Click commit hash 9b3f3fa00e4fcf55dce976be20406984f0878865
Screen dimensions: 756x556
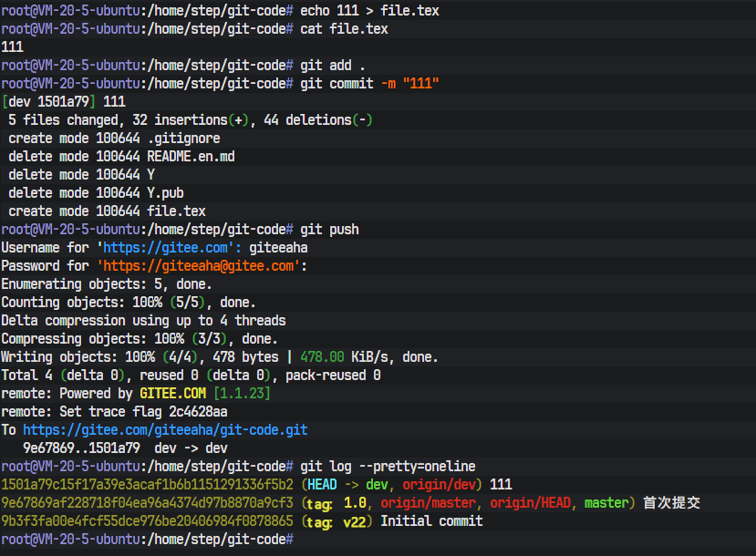147,520
